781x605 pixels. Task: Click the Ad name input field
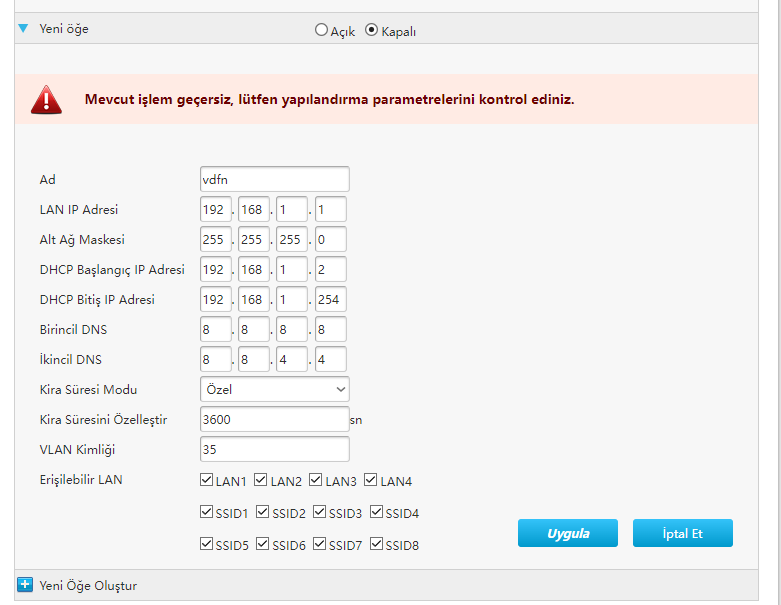[275, 179]
